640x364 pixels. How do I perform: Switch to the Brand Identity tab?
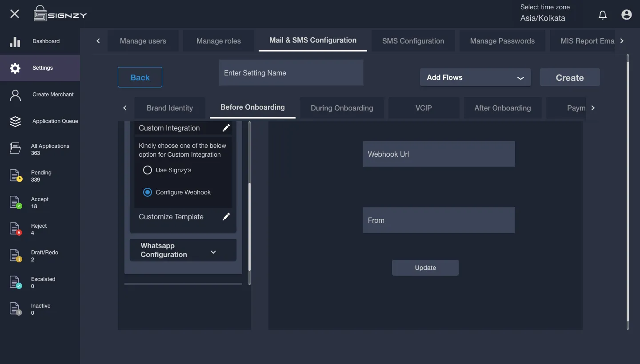[170, 108]
